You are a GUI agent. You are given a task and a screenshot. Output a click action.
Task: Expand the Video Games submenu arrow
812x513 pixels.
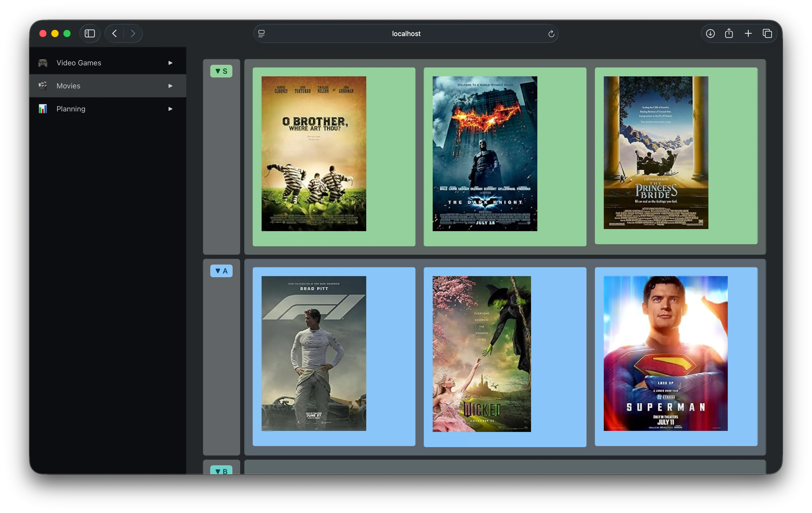pyautogui.click(x=170, y=63)
